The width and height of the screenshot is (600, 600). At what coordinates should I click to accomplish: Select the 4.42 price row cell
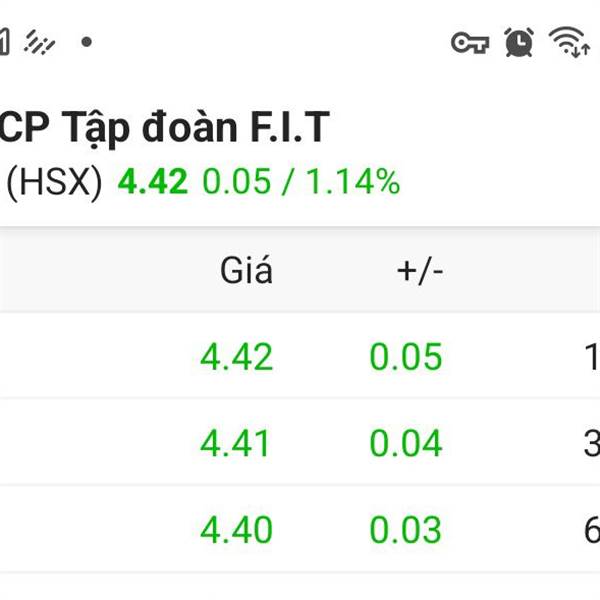(236, 357)
